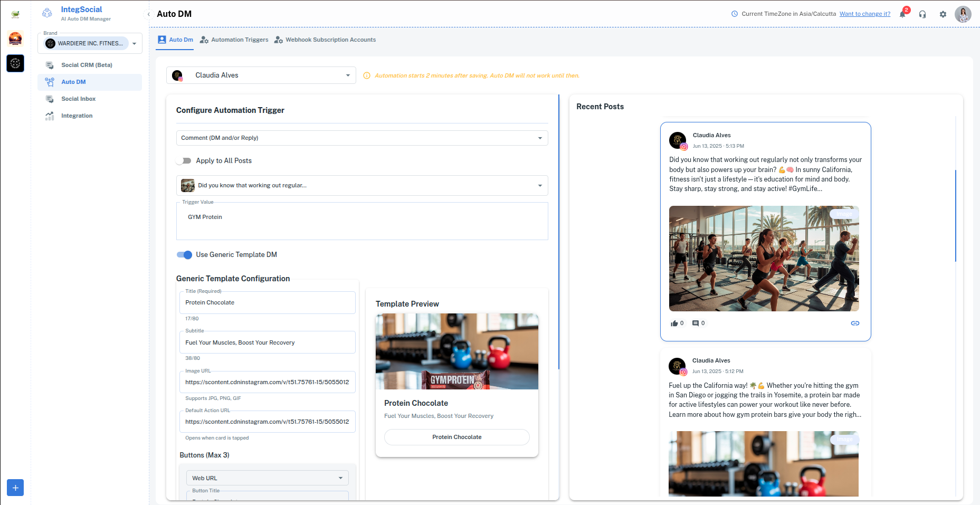Click the Jun 13, 2025 · 5:13 PM timestamp

pyautogui.click(x=718, y=146)
